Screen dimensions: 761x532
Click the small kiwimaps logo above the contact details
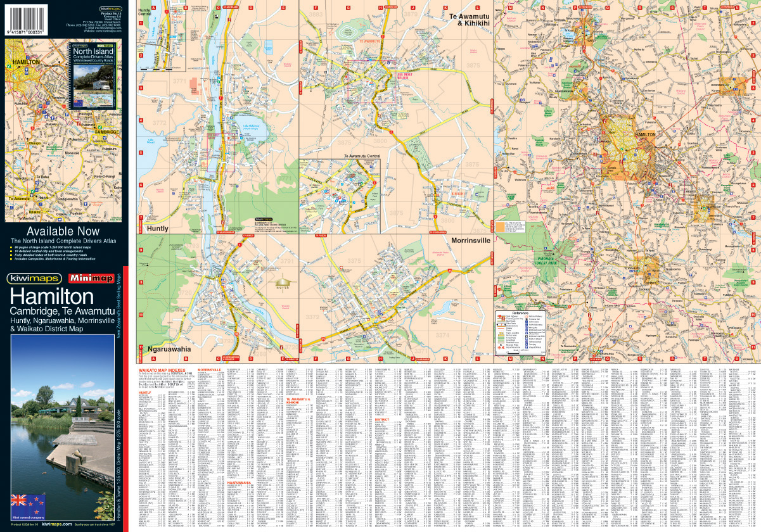[x=110, y=8]
